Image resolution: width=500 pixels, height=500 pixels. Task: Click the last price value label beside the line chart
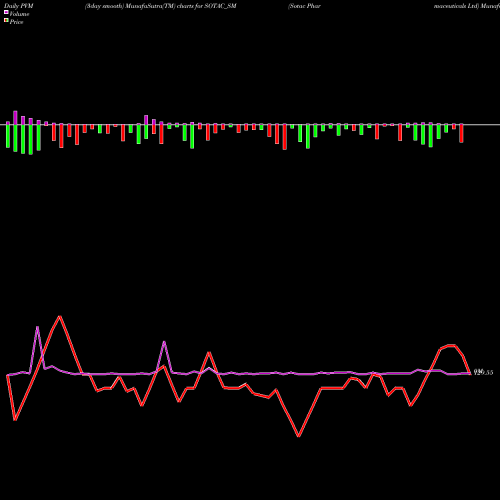point(483,372)
